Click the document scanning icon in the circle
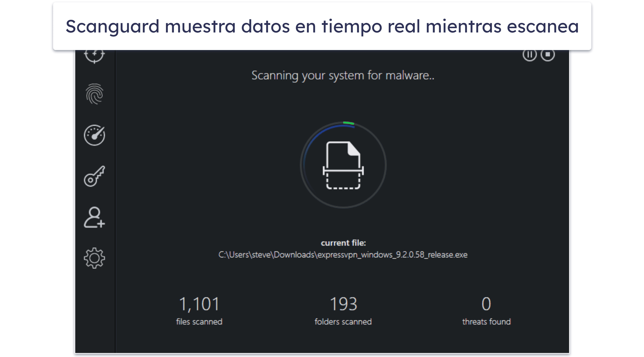Image resolution: width=644 pixels, height=357 pixels. (x=343, y=165)
